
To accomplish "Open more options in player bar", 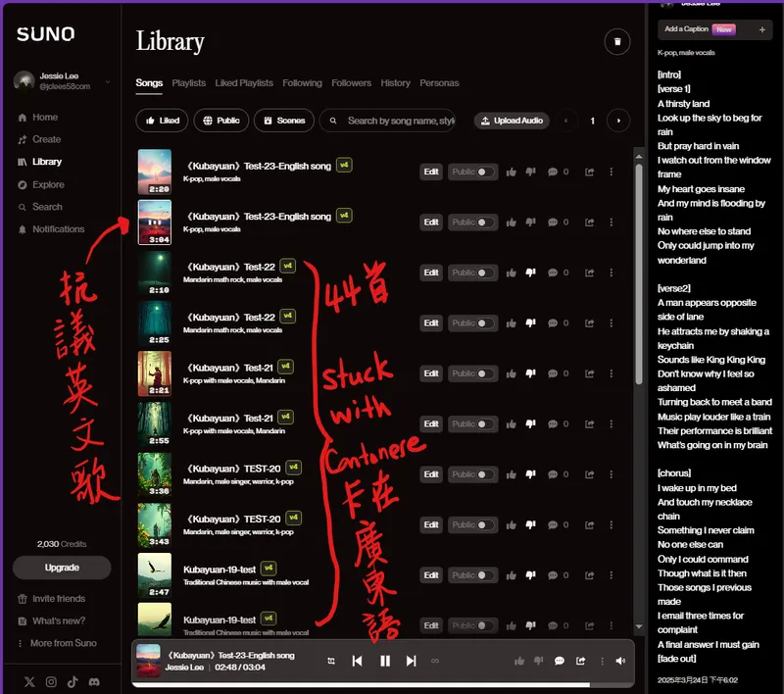I will pyautogui.click(x=602, y=662).
